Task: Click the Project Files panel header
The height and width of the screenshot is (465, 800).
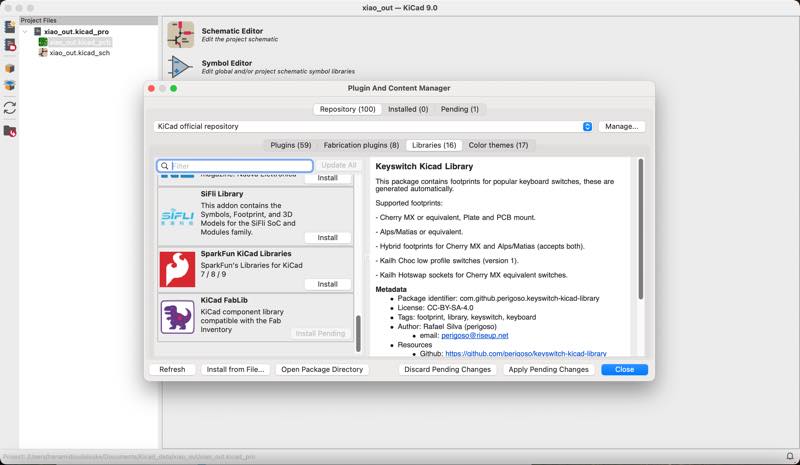Action: click(88, 20)
